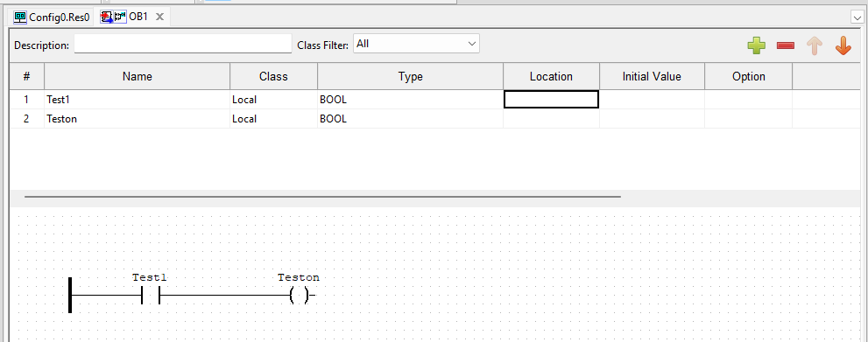Click the Name column header
Viewport: 868px width, 342px height.
pos(138,76)
